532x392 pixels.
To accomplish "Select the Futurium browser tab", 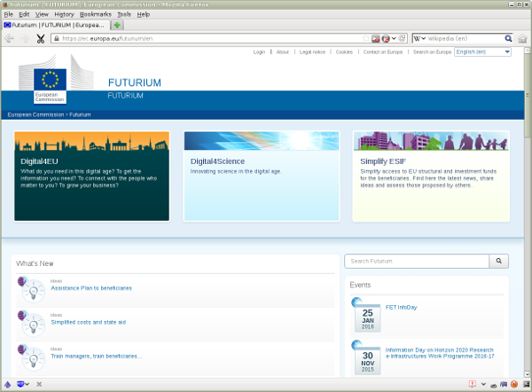I will [57, 25].
